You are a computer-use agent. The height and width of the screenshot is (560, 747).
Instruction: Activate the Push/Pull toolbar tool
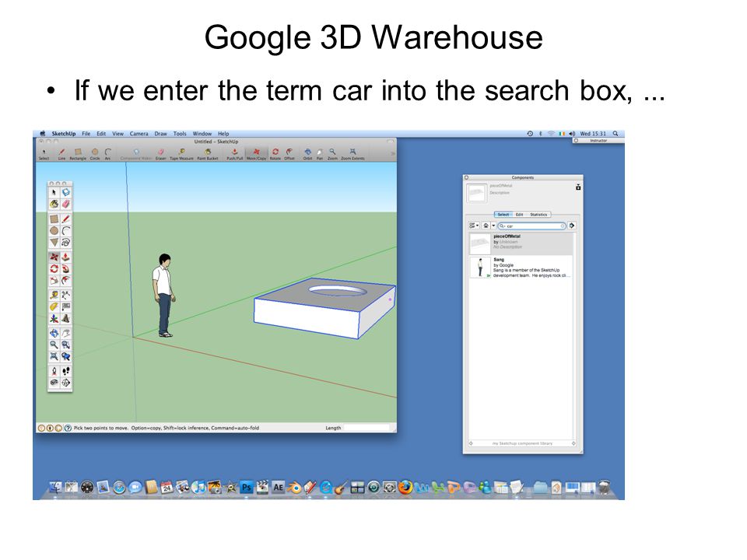[234, 152]
